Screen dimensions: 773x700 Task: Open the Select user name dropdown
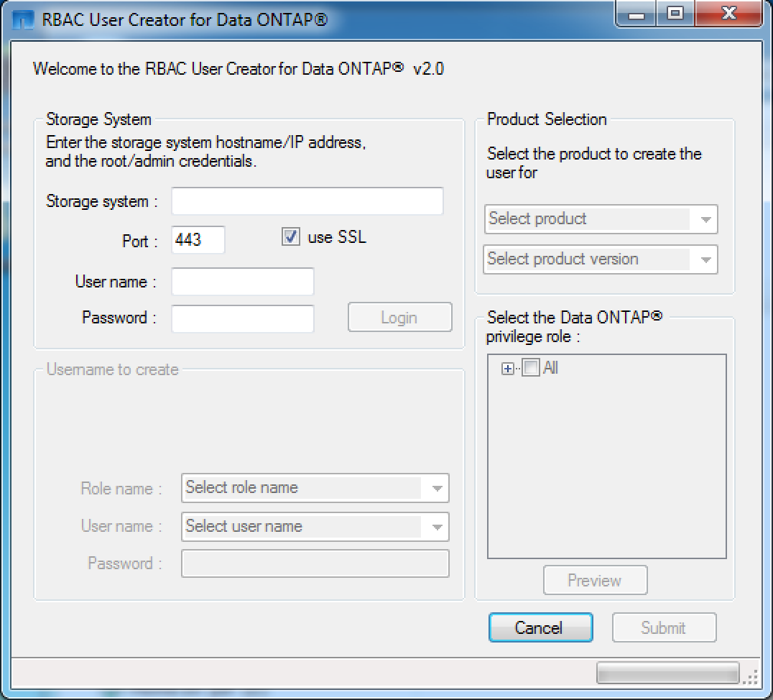(315, 527)
